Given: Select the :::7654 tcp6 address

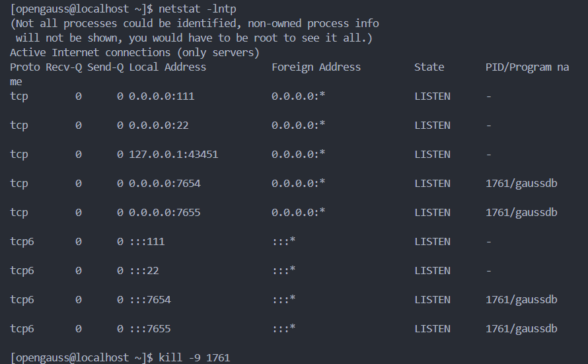Looking at the screenshot, I should [150, 299].
